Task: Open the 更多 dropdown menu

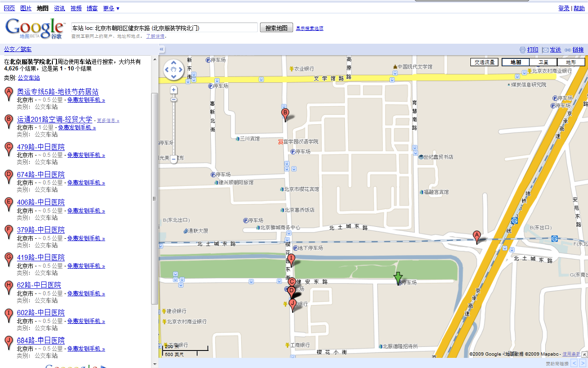Action: (111, 8)
